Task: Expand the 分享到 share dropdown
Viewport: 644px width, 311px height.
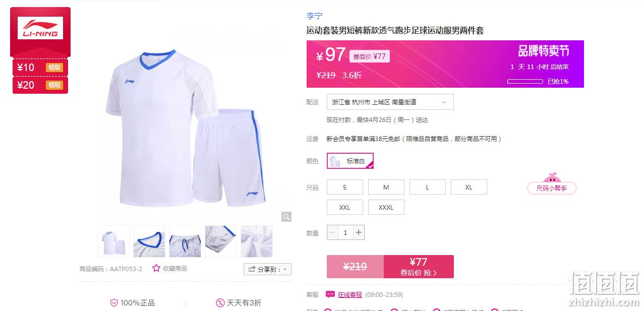Action: 267,269
